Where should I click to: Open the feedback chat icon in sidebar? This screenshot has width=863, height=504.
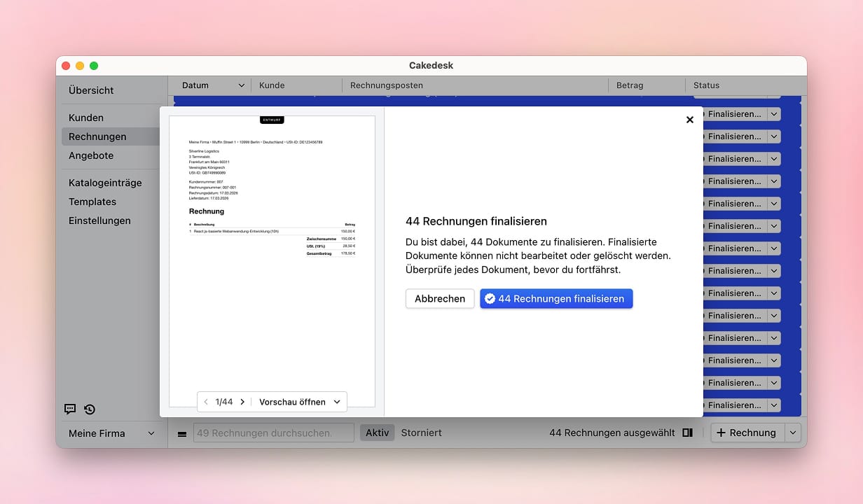(70, 409)
